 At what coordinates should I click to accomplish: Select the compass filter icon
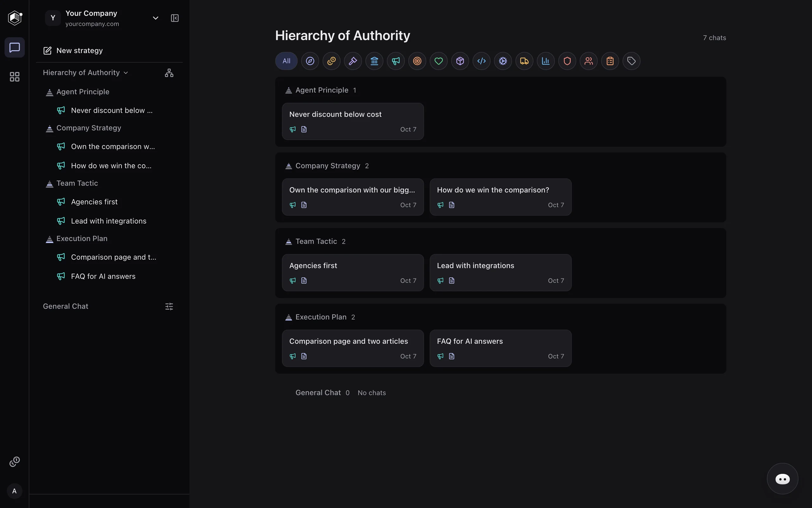click(310, 61)
